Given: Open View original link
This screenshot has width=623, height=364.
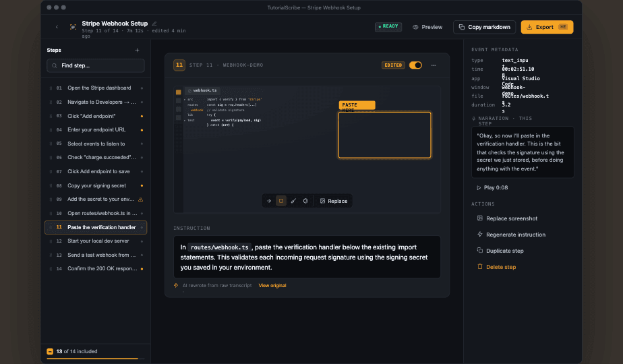Looking at the screenshot, I should point(272,285).
